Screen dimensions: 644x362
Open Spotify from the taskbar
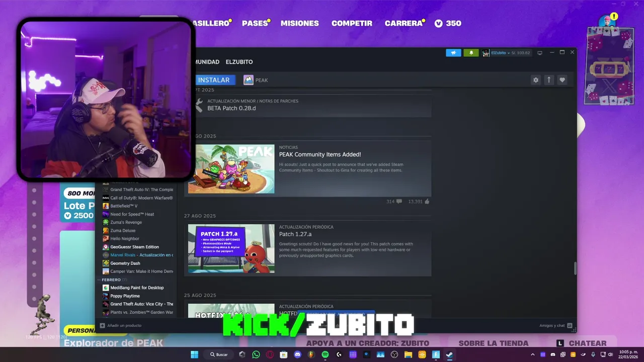point(325,354)
